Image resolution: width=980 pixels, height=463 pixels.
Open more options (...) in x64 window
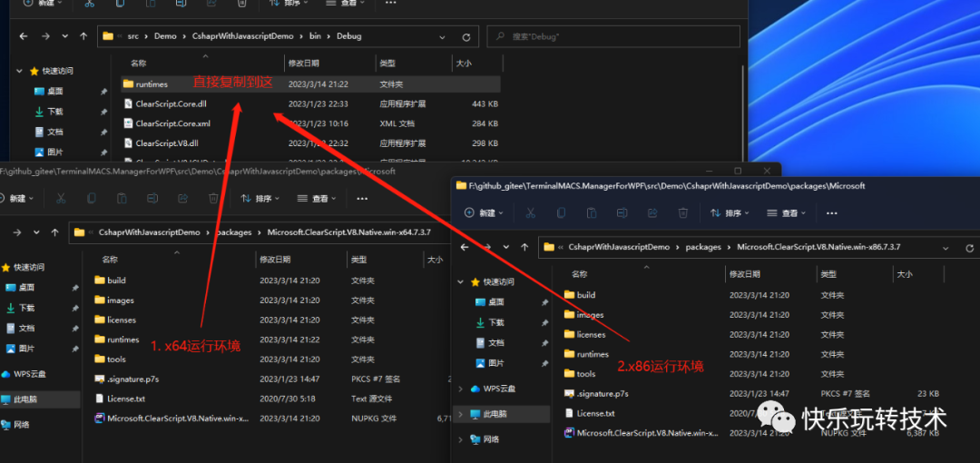[362, 199]
